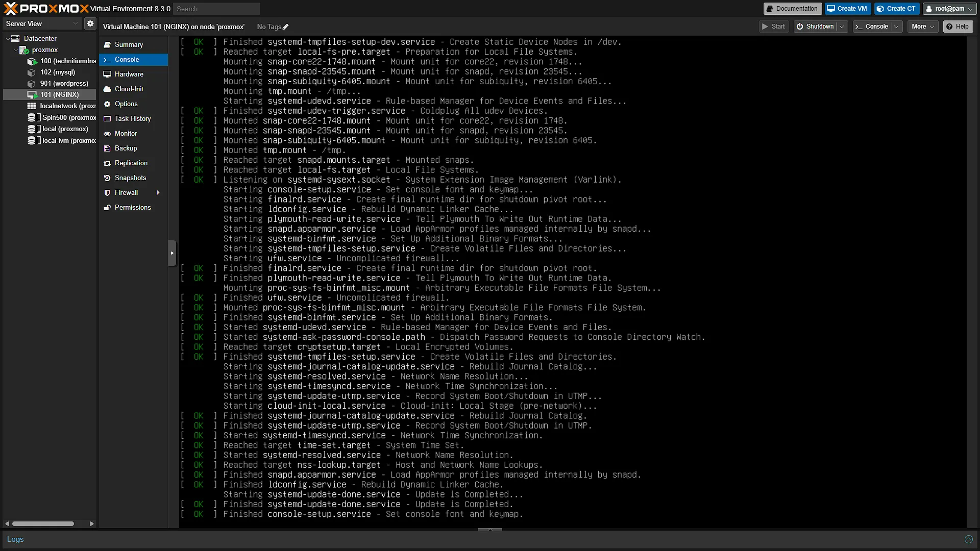Viewport: 980px width, 551px height.
Task: Click the Task History list icon
Action: [x=107, y=118]
